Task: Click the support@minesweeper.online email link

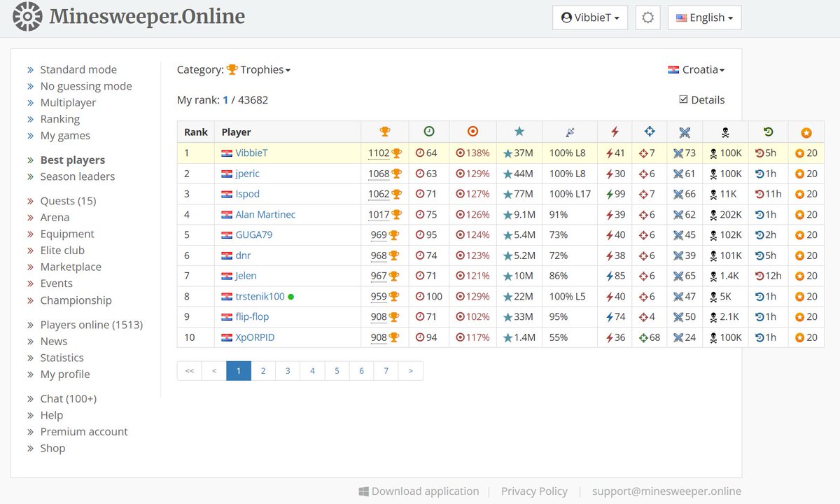Action: [x=666, y=491]
